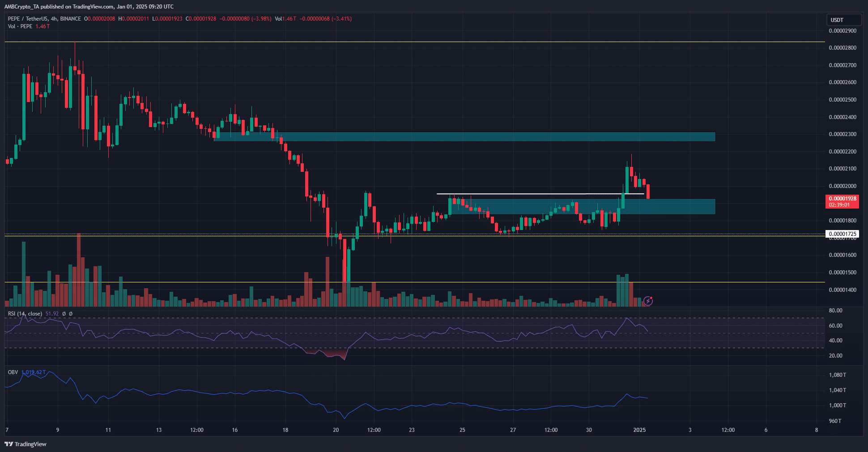Click the RSI value 51.92
The height and width of the screenshot is (452, 868).
click(52, 314)
